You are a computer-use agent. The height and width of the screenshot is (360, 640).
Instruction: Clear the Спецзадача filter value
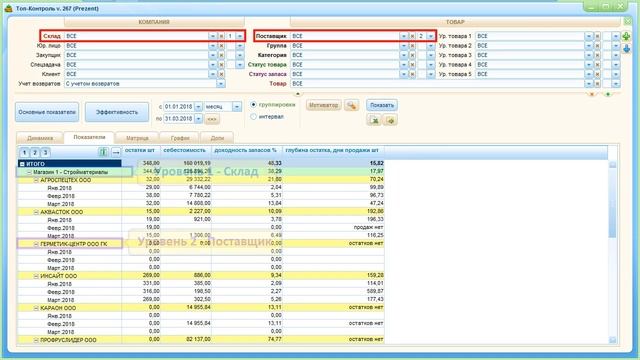(x=221, y=64)
